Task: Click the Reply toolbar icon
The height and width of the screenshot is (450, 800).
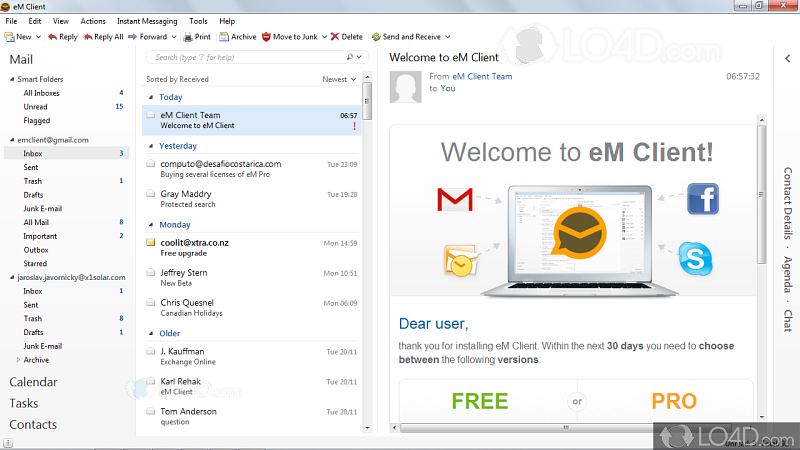Action: [x=51, y=37]
